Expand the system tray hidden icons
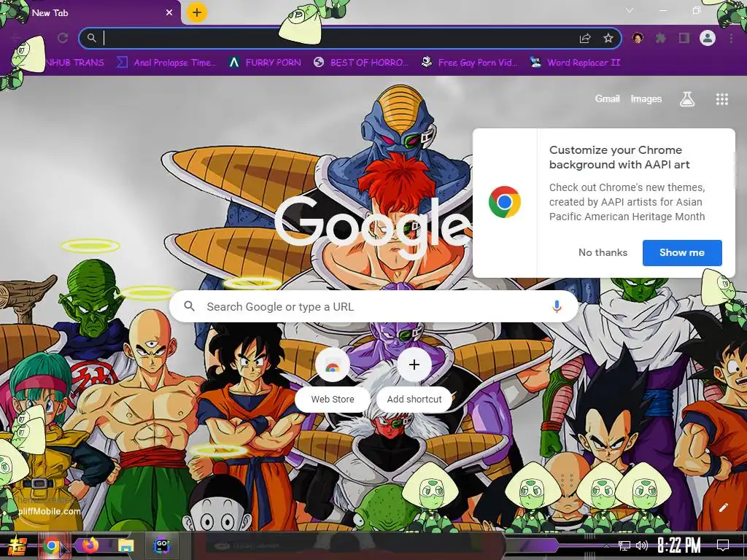 [606, 545]
